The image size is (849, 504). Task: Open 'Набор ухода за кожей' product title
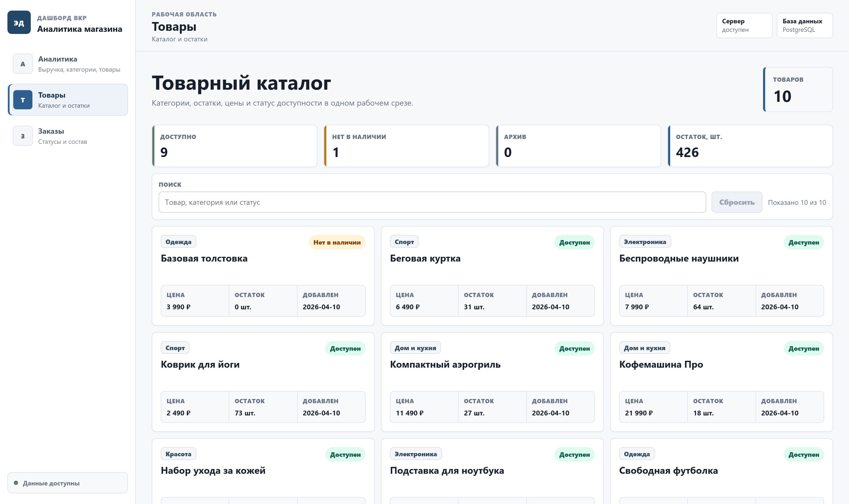coord(213,470)
